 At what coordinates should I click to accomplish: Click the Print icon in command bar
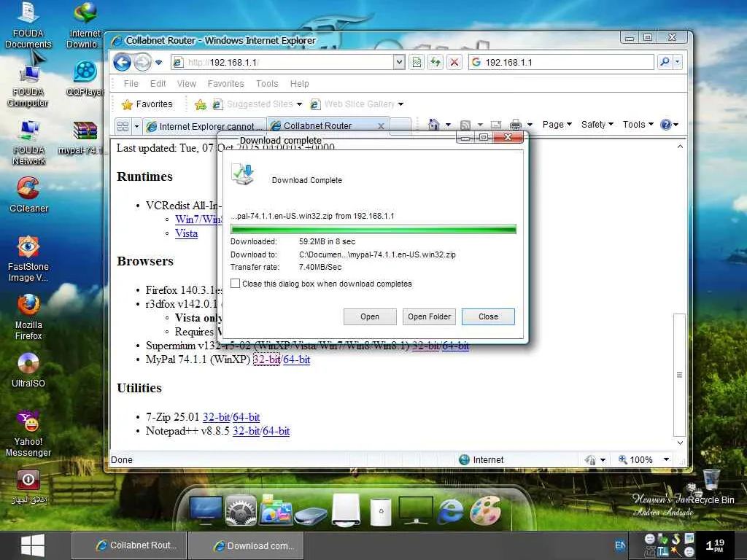pyautogui.click(x=516, y=125)
